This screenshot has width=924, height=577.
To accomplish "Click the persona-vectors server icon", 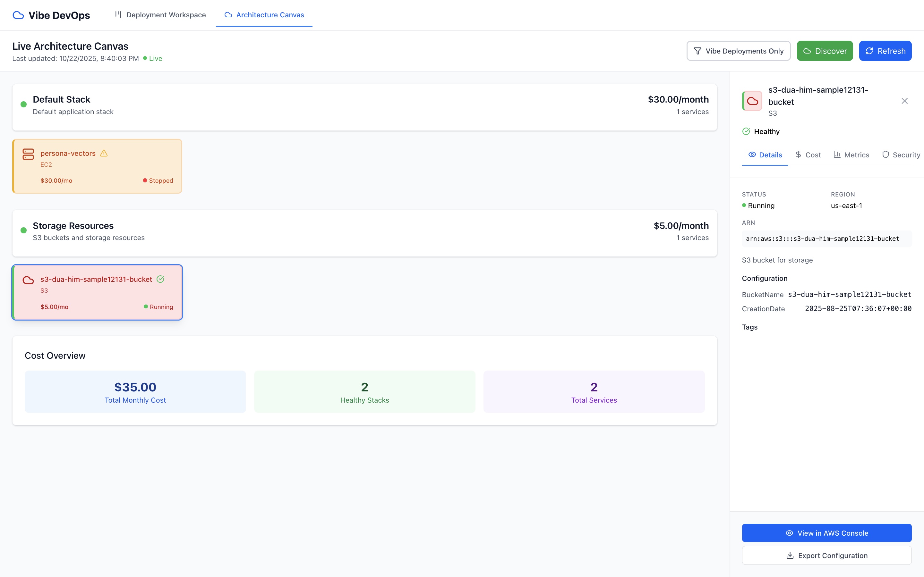I will tap(28, 154).
